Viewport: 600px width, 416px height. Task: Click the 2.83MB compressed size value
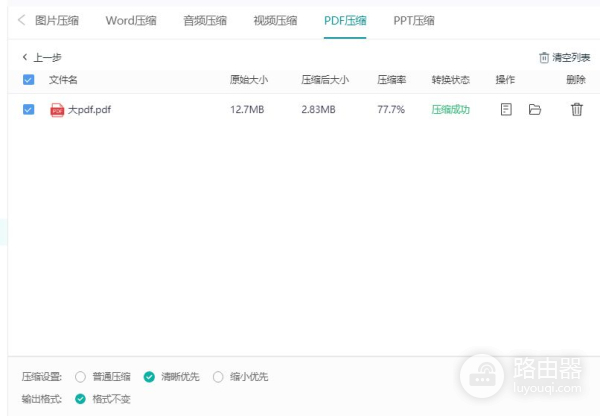318,110
